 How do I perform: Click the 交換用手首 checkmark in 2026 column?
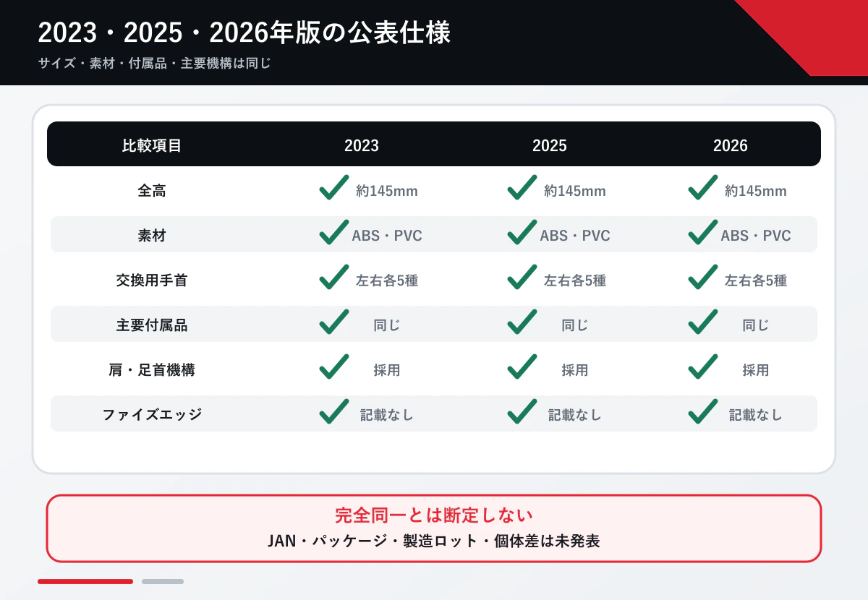pos(703,277)
